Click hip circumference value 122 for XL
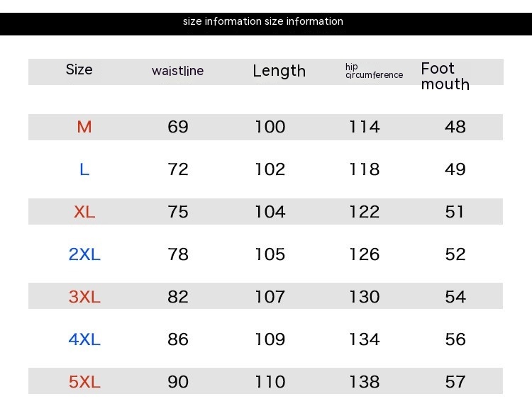This screenshot has height=406, width=532. pos(364,212)
